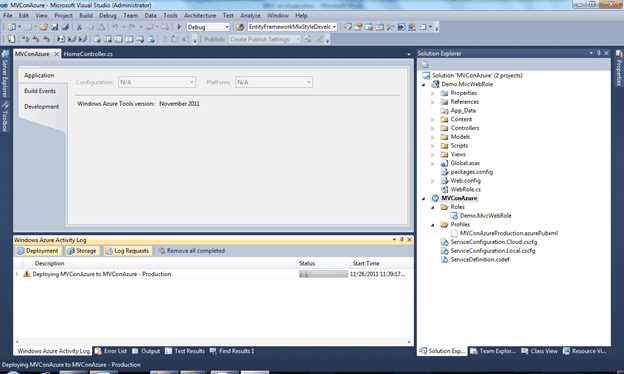Open the Toolbox toolbar icon

[x=390, y=27]
